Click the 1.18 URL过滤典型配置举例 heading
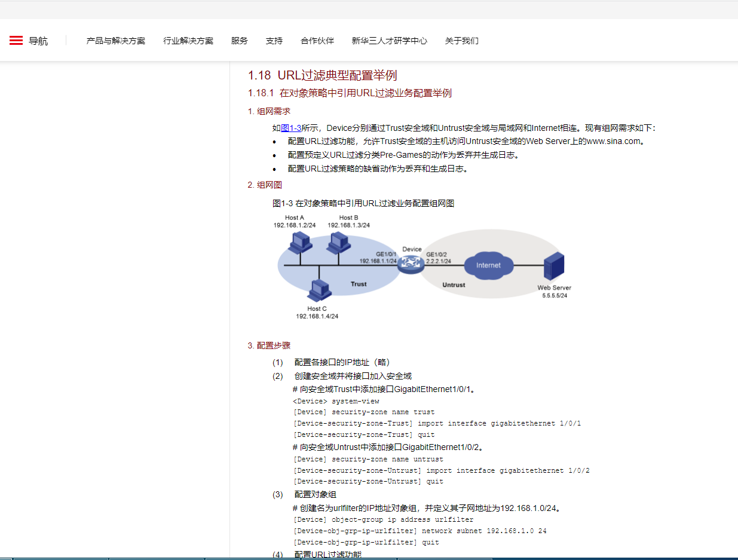The image size is (738, 560). coord(323,75)
